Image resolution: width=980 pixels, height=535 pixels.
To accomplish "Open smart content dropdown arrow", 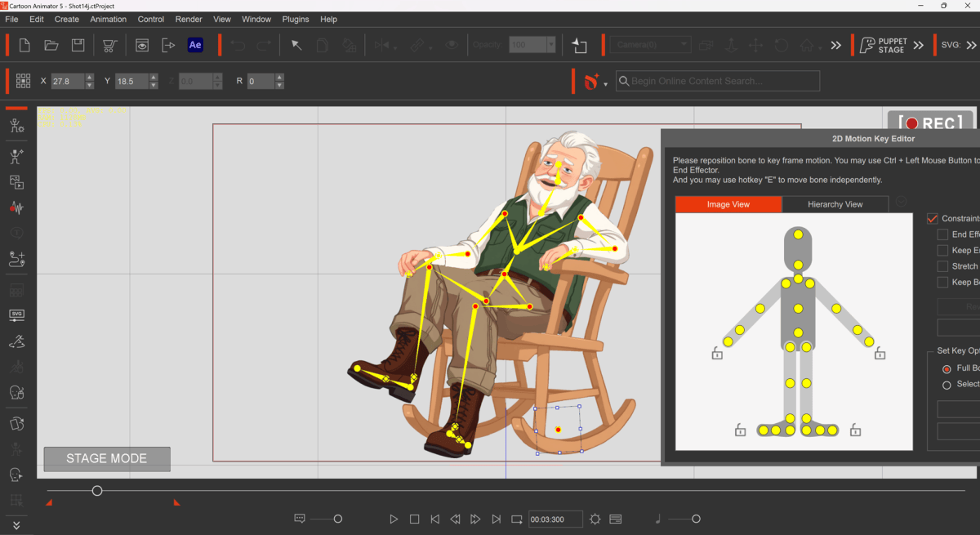I will 605,84.
